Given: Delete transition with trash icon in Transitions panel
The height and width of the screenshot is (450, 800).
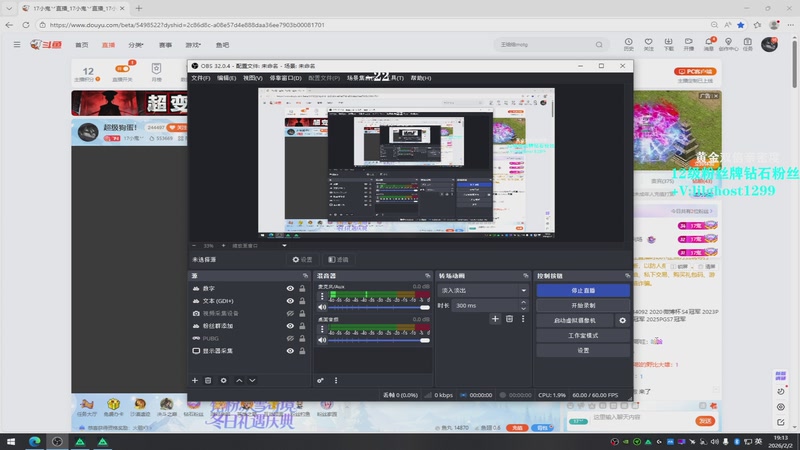Looking at the screenshot, I should tap(509, 319).
